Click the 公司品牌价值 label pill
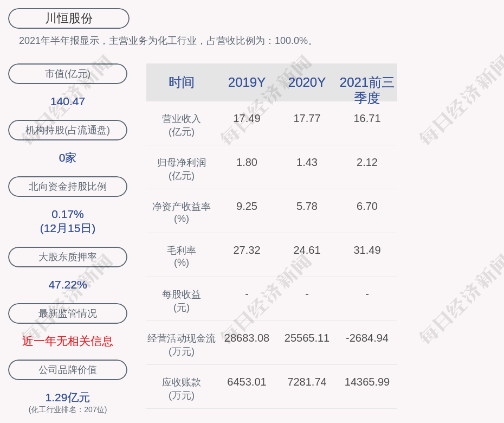Image resolution: width=504 pixels, height=423 pixels. click(x=68, y=370)
